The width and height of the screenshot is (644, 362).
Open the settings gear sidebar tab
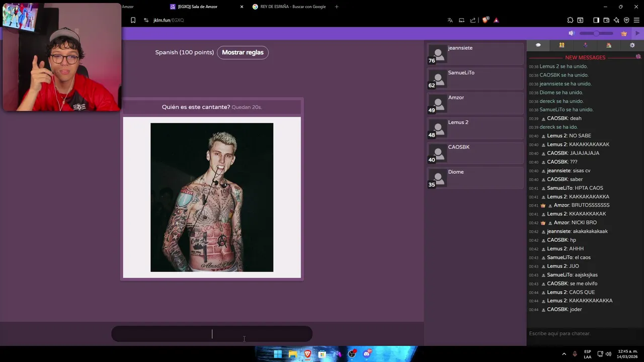point(632,45)
